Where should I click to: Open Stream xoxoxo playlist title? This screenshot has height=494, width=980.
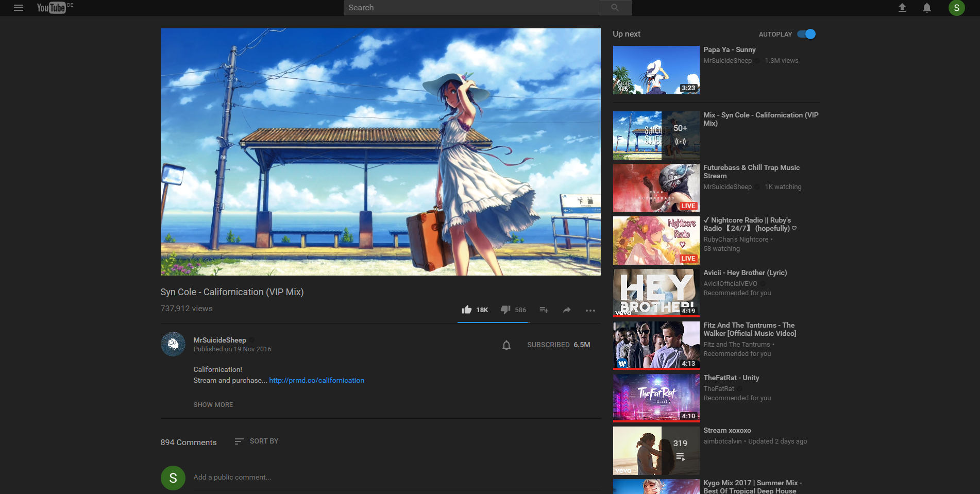[727, 431]
